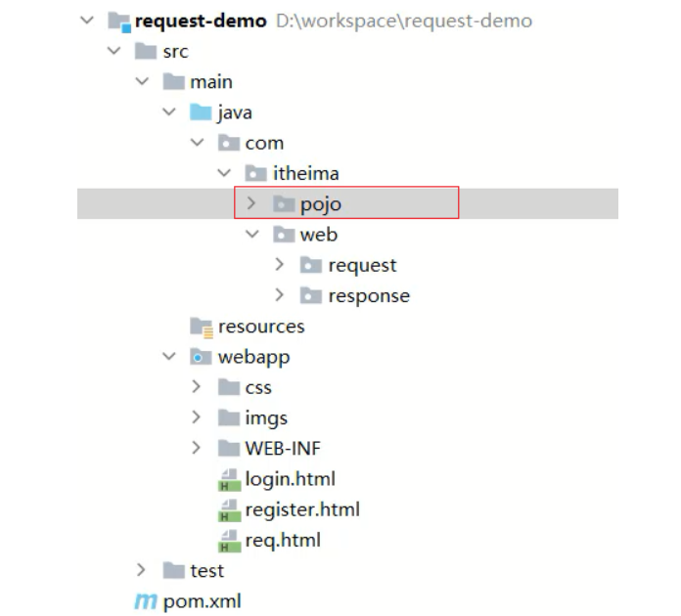Select the response package

point(368,295)
